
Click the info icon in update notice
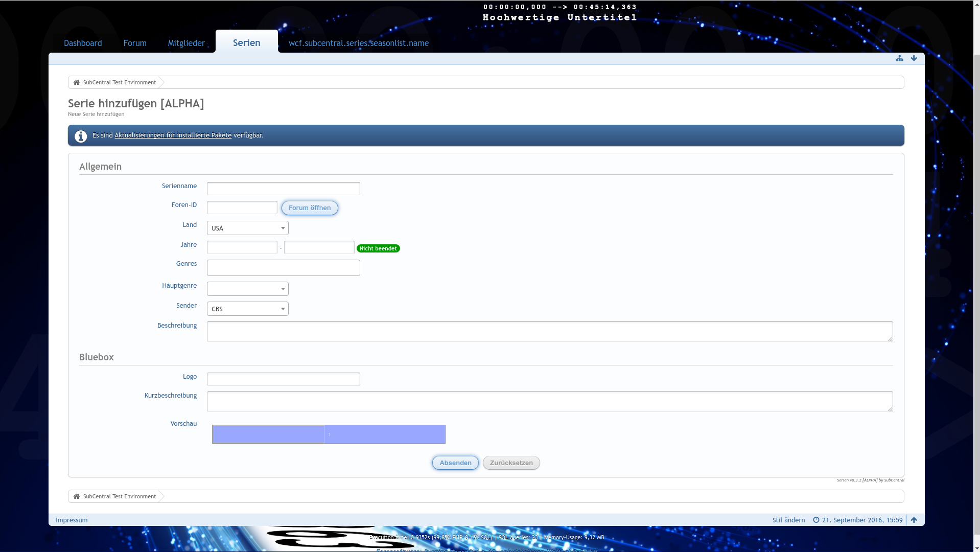[81, 136]
